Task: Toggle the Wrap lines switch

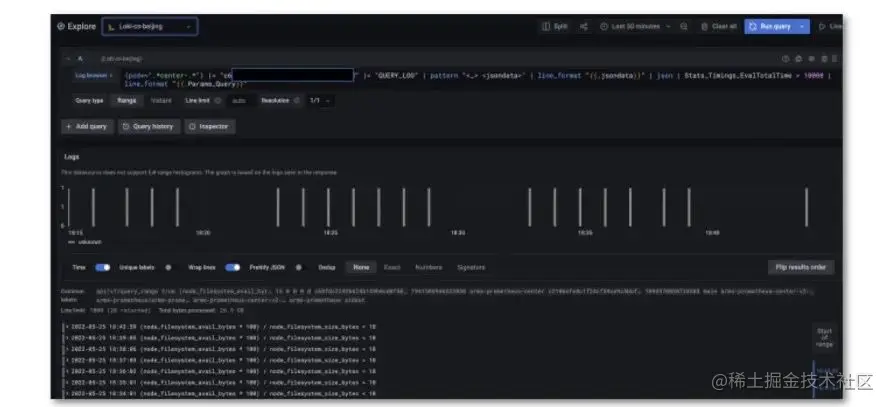Action: [233, 268]
